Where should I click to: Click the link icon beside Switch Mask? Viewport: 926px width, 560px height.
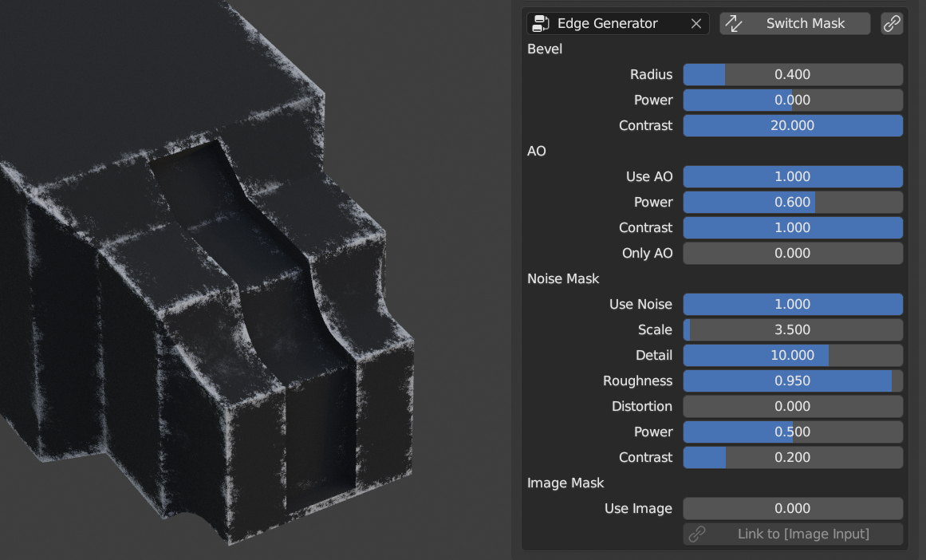click(x=892, y=24)
